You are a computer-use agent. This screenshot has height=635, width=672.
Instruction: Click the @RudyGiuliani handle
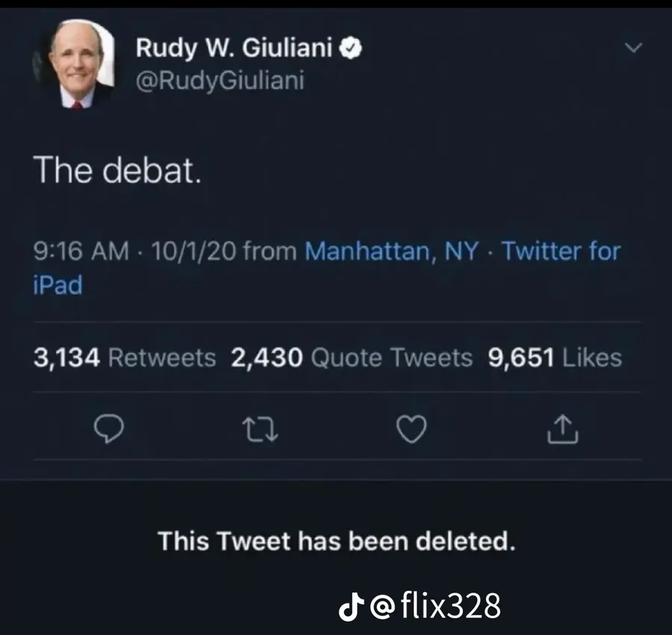220,80
